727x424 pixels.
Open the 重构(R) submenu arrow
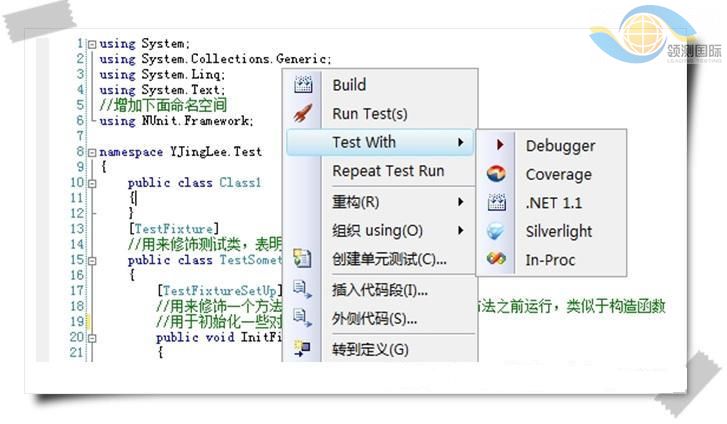[461, 202]
